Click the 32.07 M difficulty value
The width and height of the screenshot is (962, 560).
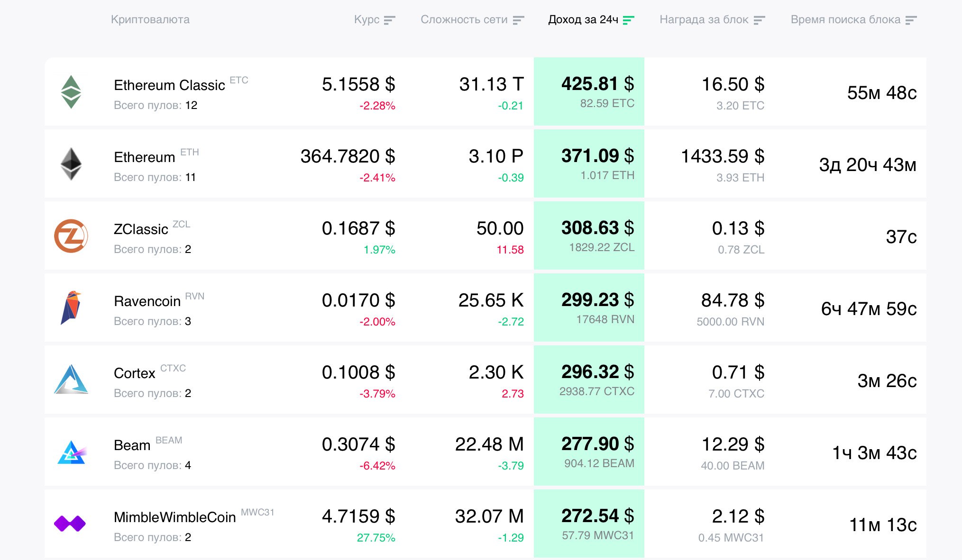click(x=489, y=516)
